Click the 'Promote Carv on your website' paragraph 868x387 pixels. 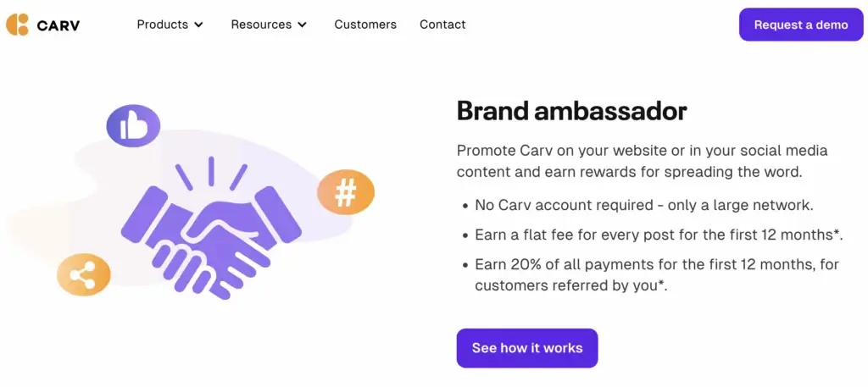pyautogui.click(x=642, y=161)
